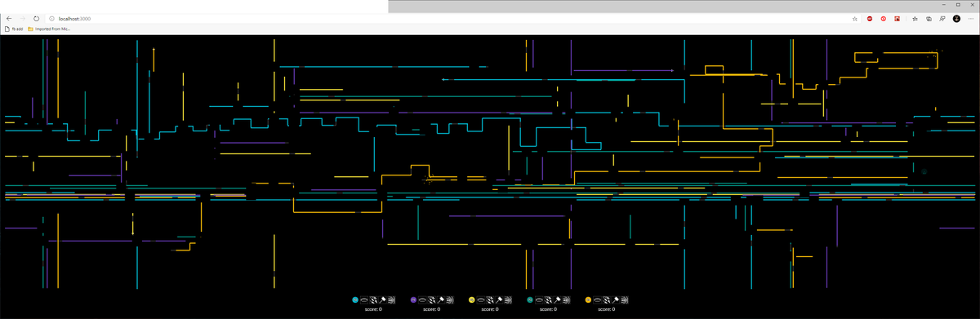Select wave blast icon in yellow player group
The image size is (980, 319).
point(507,300)
